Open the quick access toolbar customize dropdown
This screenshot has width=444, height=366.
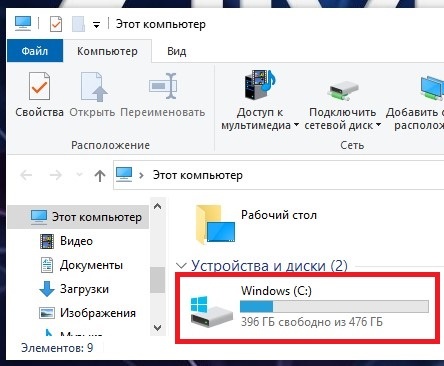pyautogui.click(x=96, y=25)
